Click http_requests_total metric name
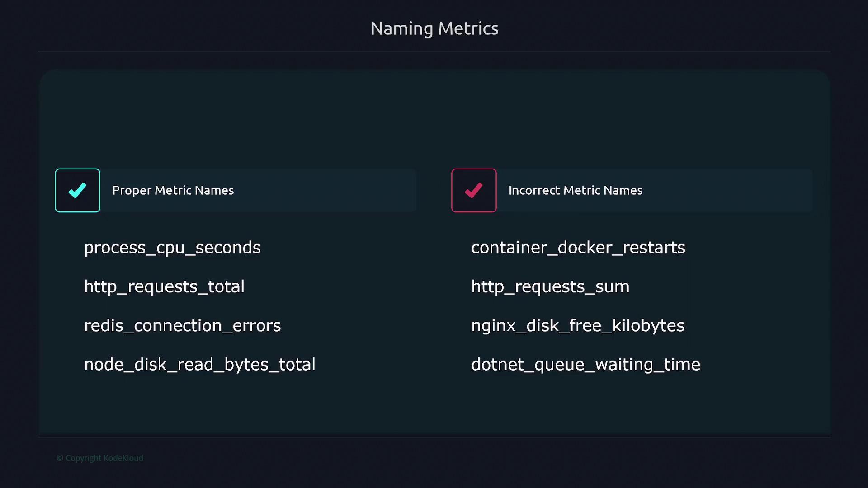 click(x=164, y=286)
